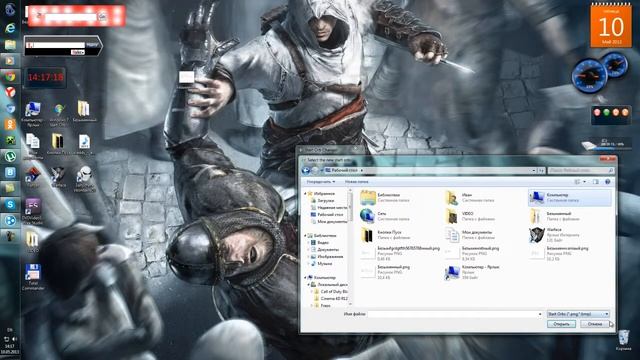Click the calendar gadget showing 10
This screenshot has height=360, width=640.
coord(611,25)
